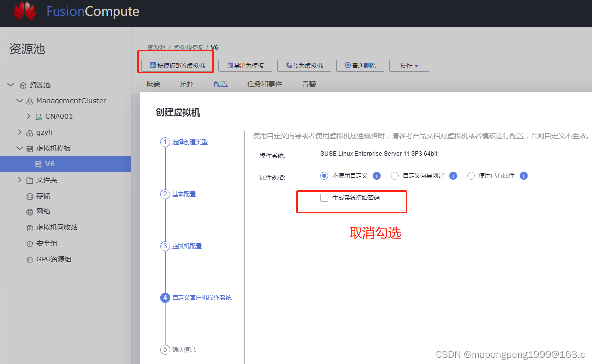Open 资源池 breadcrumb link
Screen dimensions: 592x364
(156, 47)
